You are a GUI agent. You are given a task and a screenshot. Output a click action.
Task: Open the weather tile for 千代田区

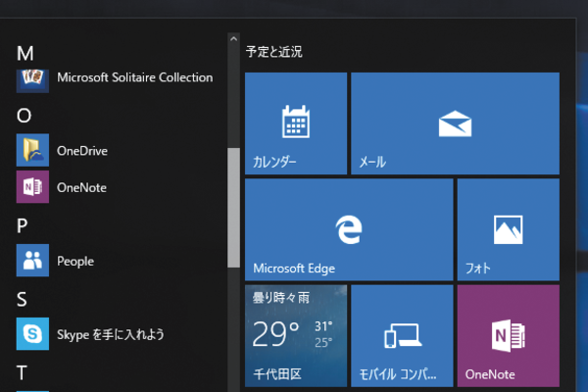296,336
